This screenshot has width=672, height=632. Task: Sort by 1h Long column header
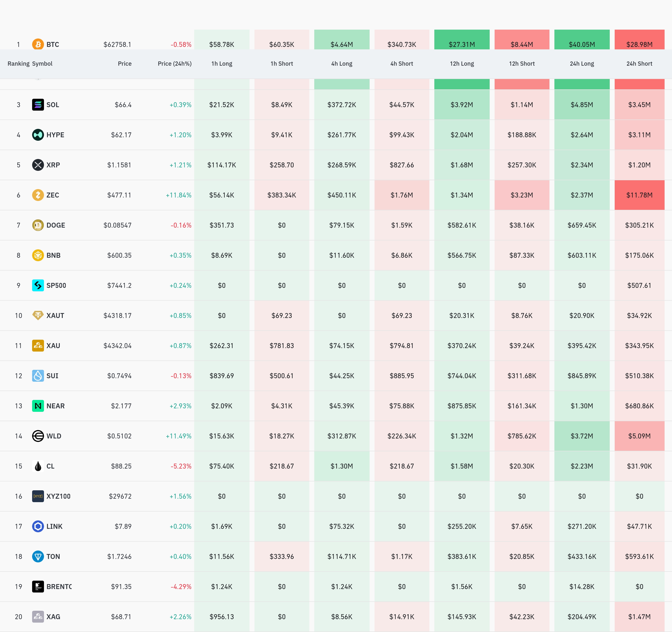(x=222, y=63)
